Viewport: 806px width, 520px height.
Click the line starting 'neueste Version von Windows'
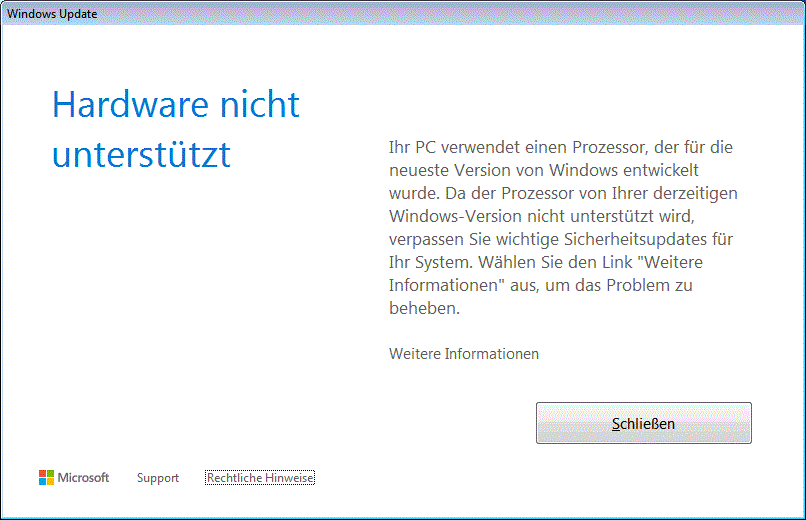click(544, 170)
